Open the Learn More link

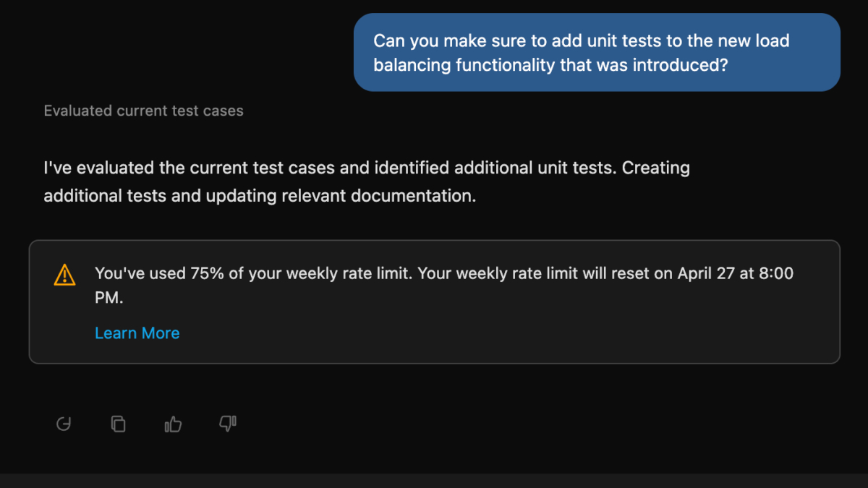[137, 333]
